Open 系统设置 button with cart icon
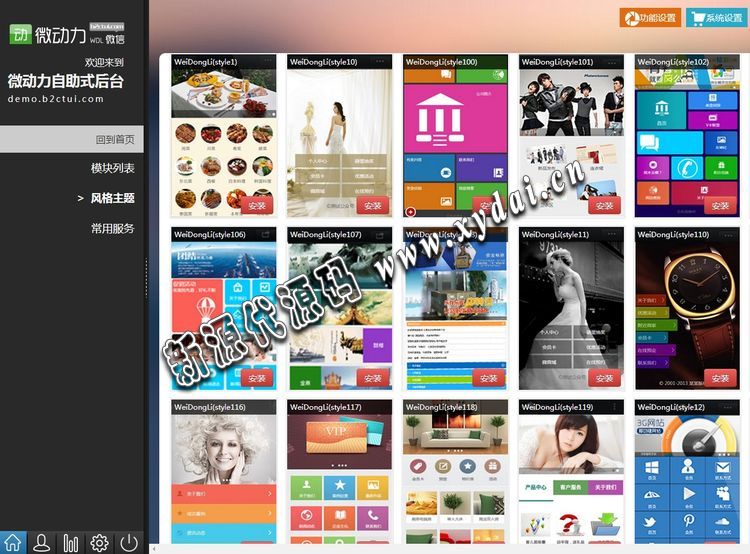The image size is (750, 554). tap(716, 17)
